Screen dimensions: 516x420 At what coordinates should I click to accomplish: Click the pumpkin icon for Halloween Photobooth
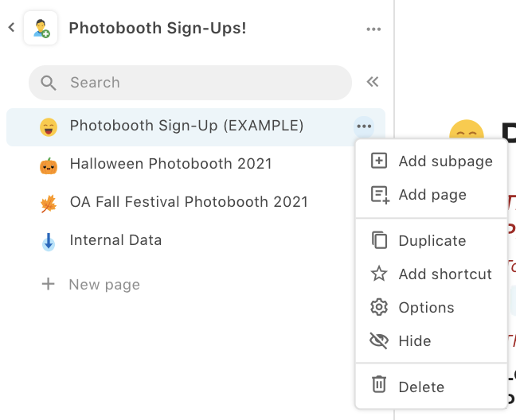point(49,165)
